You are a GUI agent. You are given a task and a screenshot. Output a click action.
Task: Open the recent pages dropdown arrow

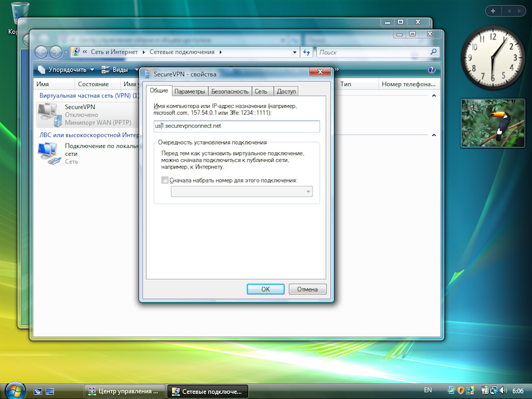(66, 53)
